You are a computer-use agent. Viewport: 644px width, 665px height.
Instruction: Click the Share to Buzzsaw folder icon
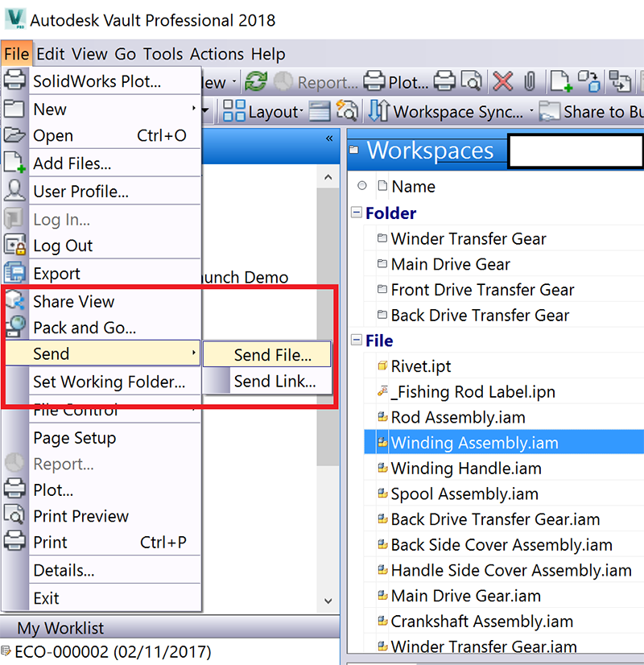coord(550,112)
